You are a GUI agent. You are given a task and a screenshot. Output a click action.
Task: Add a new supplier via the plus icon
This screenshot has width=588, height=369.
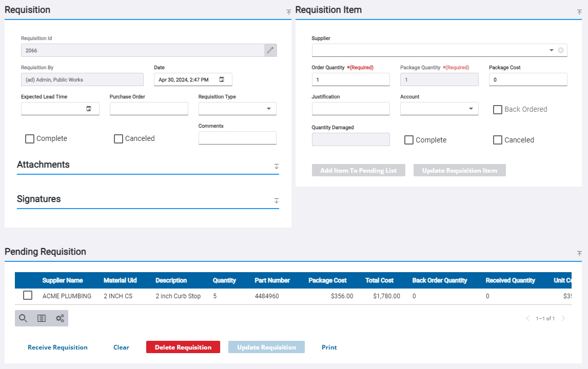click(559, 50)
